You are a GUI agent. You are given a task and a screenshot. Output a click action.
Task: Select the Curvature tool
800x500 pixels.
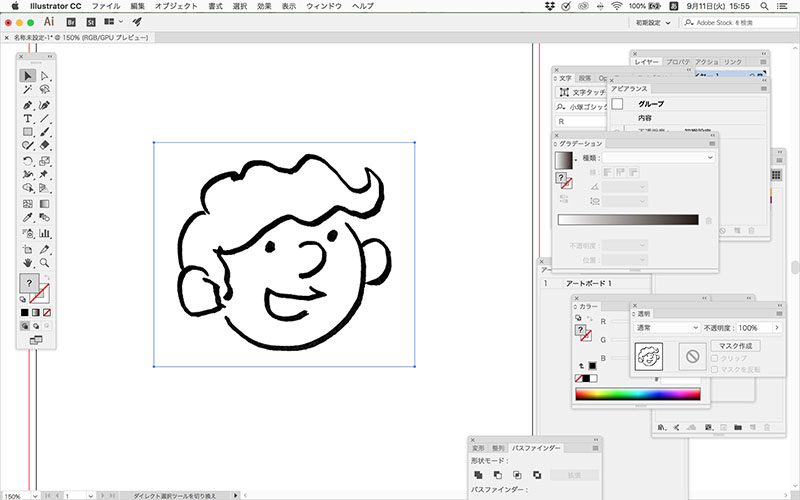click(44, 105)
